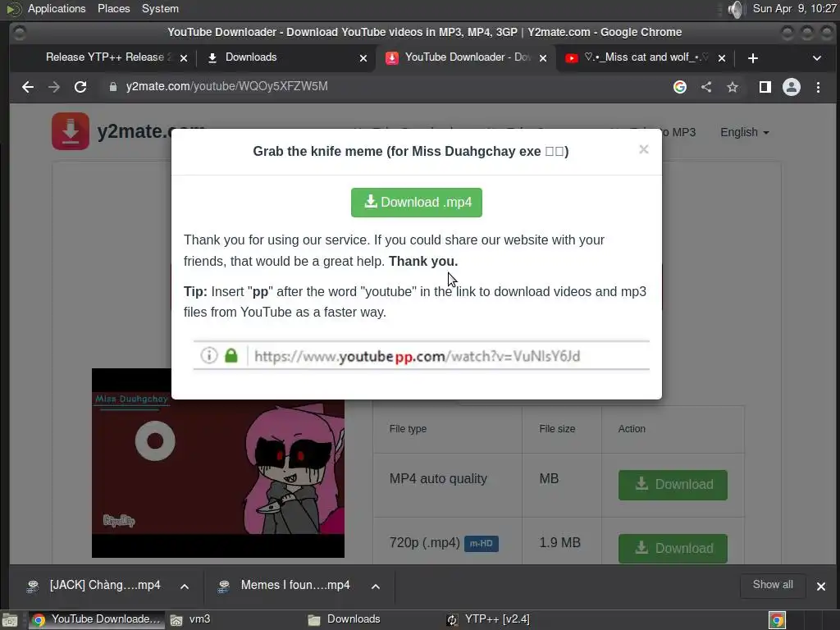
Task: Click the volume speaker icon in panel
Action: point(737,9)
